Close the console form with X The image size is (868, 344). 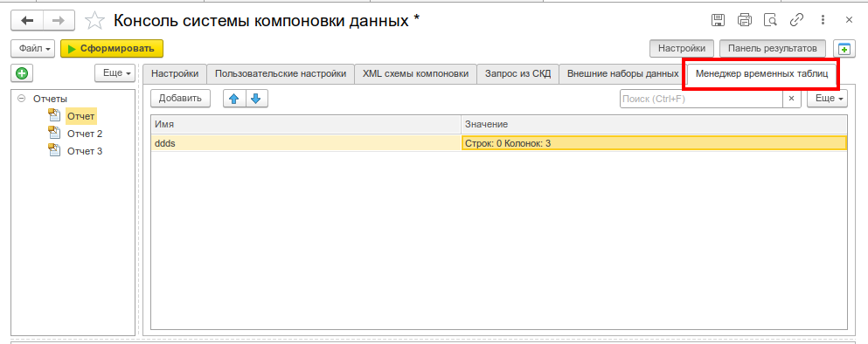tap(849, 20)
